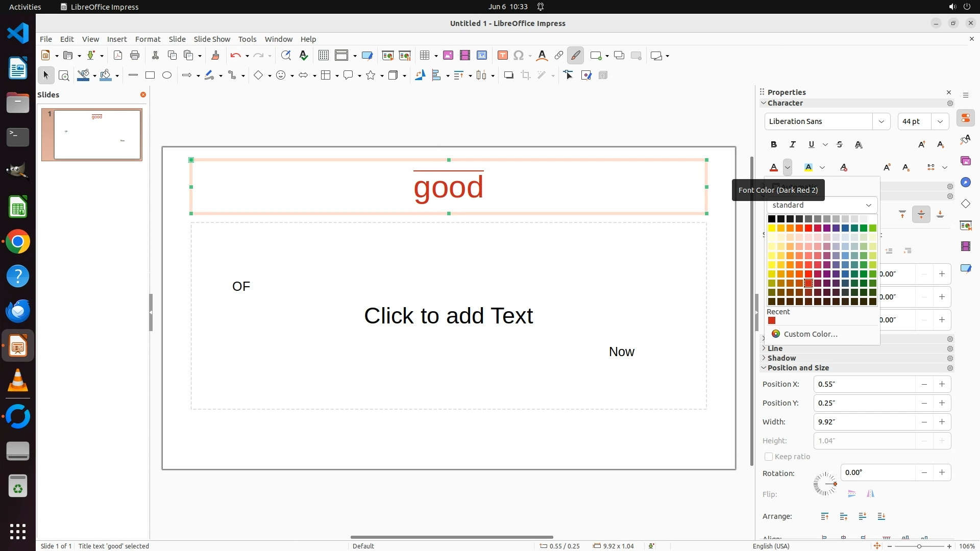Open the Slide Show menu

212,39
